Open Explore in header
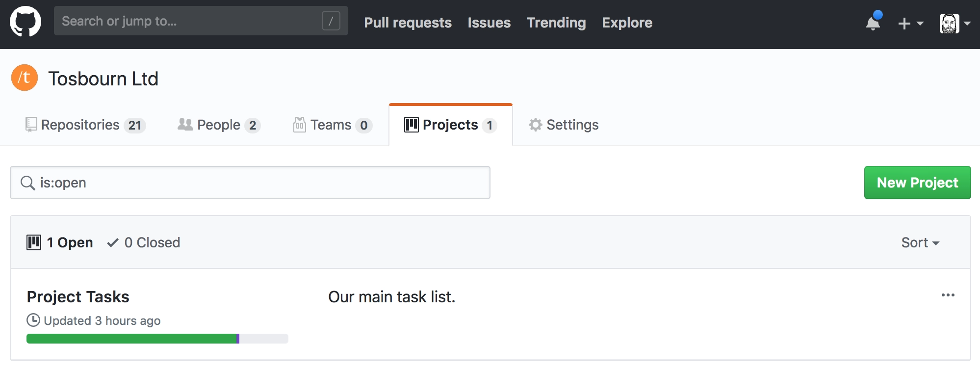 (627, 23)
